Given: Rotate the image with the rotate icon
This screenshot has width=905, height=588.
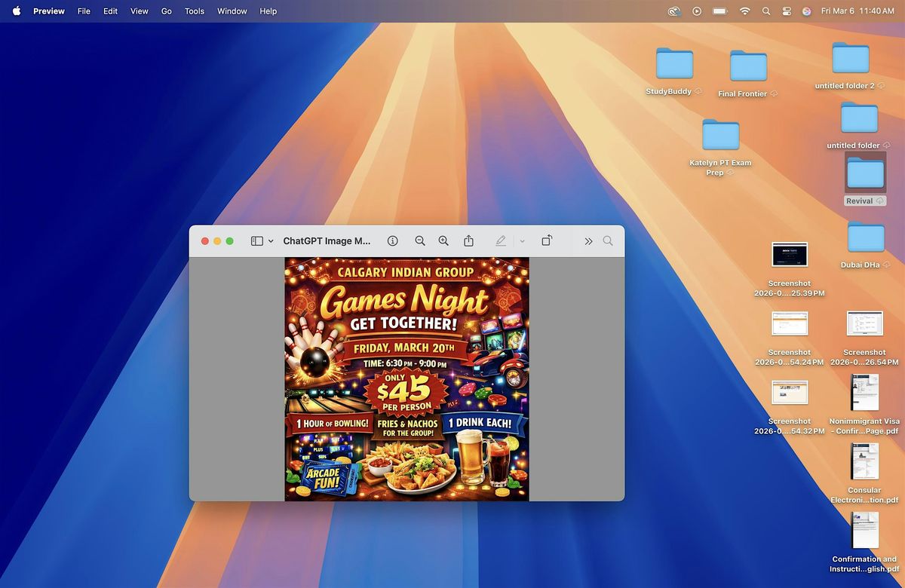Looking at the screenshot, I should pos(547,241).
